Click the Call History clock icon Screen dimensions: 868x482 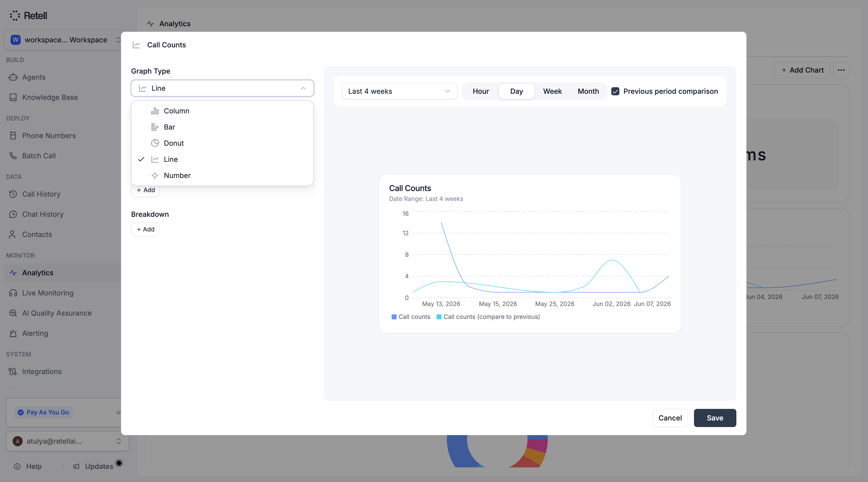tap(13, 194)
